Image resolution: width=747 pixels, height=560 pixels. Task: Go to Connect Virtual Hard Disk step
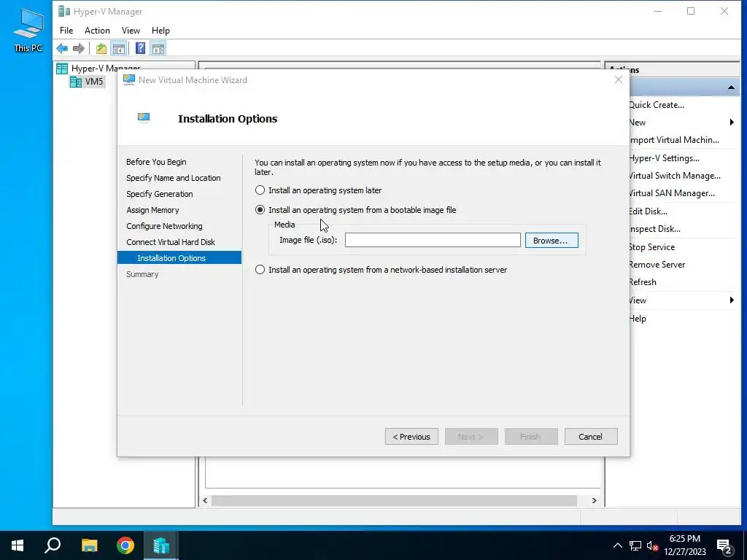(x=171, y=242)
